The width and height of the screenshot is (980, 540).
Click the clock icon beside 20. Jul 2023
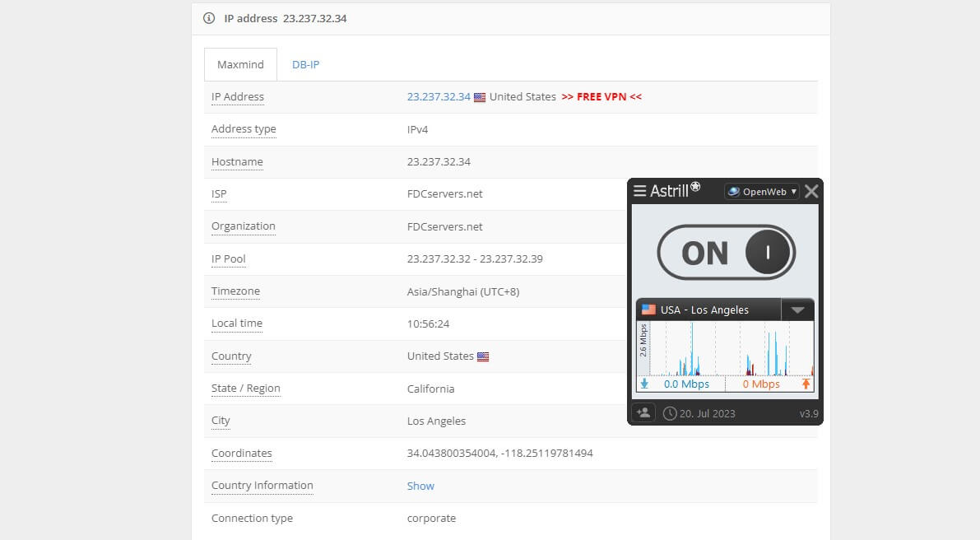[x=669, y=413]
